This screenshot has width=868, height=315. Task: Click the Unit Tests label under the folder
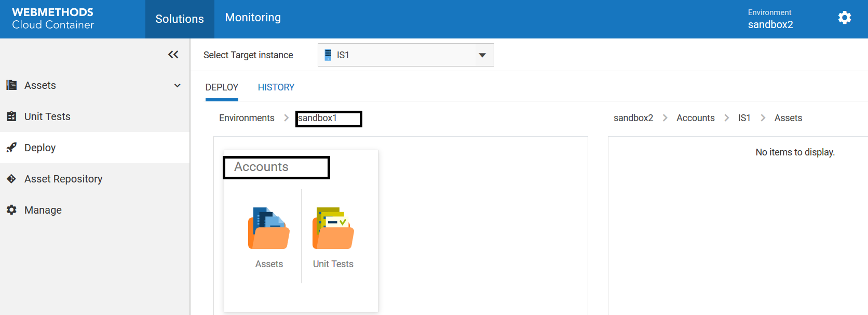(x=333, y=264)
